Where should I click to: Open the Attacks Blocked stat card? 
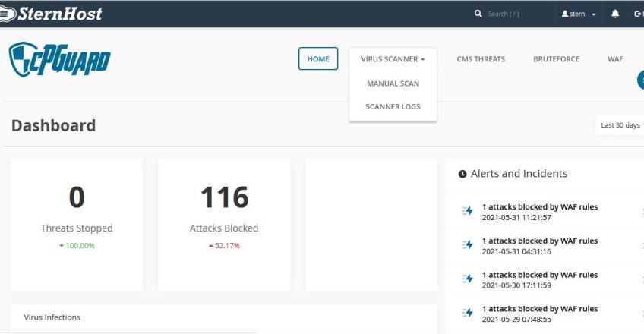[224, 225]
